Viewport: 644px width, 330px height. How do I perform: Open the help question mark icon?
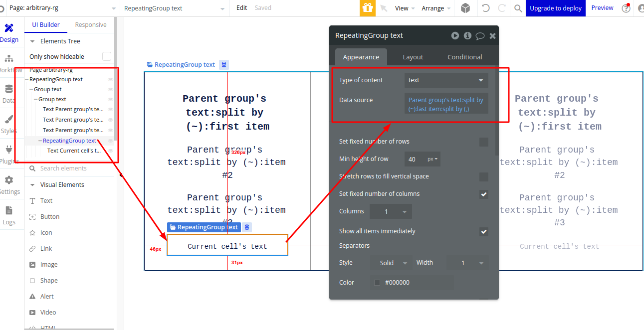click(626, 8)
